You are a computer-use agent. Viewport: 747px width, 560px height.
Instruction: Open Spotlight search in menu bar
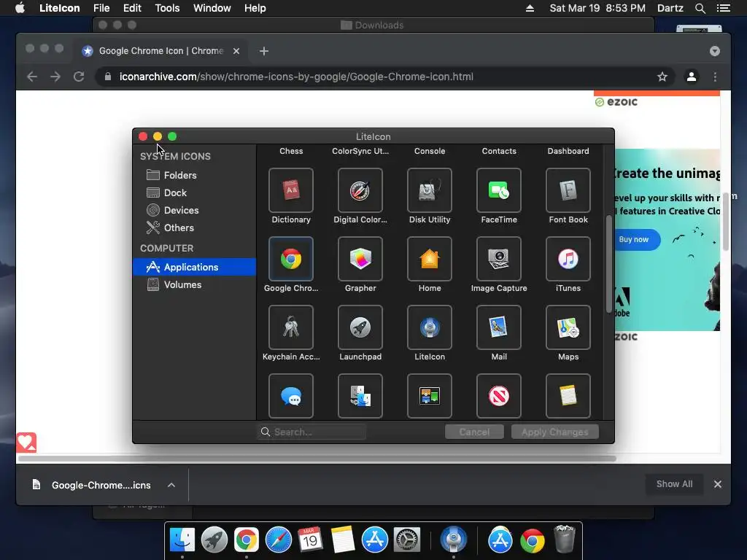tap(700, 8)
